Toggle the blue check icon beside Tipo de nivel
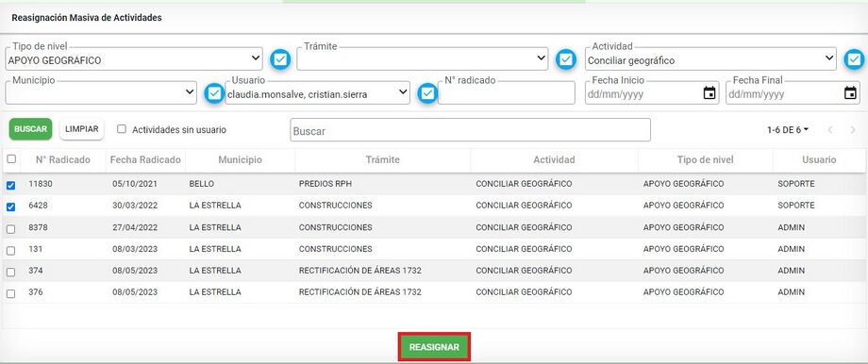This screenshot has width=868, height=364. (280, 59)
